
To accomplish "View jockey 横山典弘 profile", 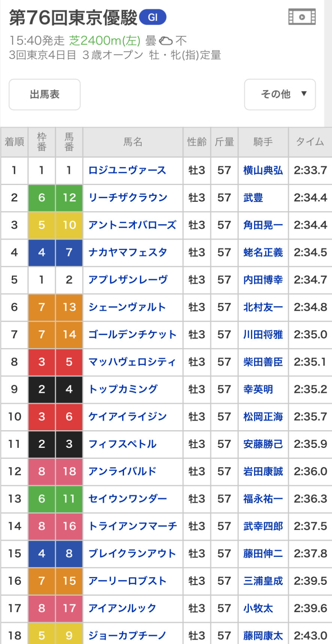I will click(263, 170).
